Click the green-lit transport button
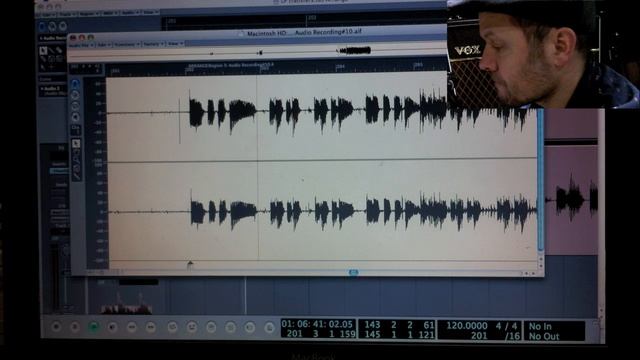This screenshot has height=360, width=640. pos(94,326)
